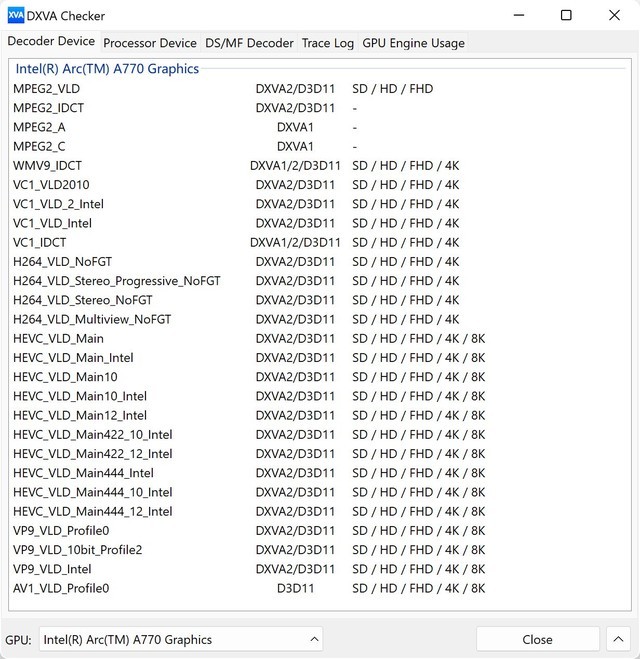Click the resolution list for MPEG2_VLD

(x=392, y=89)
